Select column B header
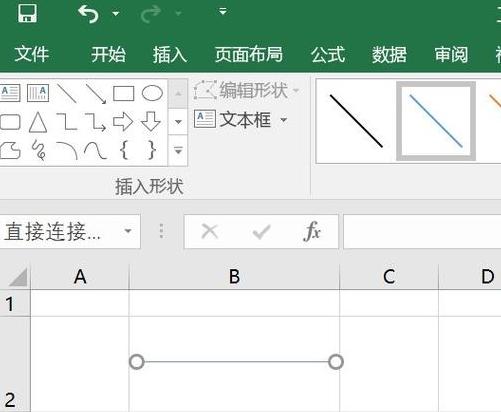Image resolution: width=501 pixels, height=412 pixels. 234,277
